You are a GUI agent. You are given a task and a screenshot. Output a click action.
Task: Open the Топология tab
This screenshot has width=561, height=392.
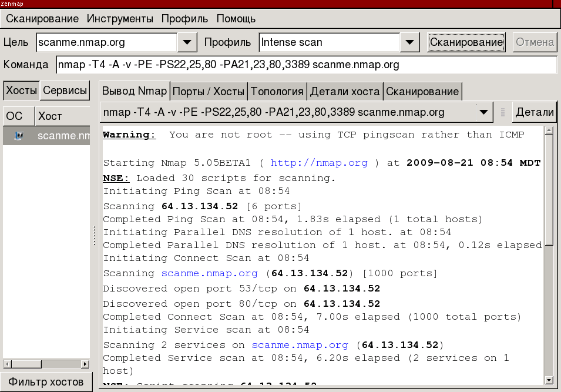(x=277, y=92)
